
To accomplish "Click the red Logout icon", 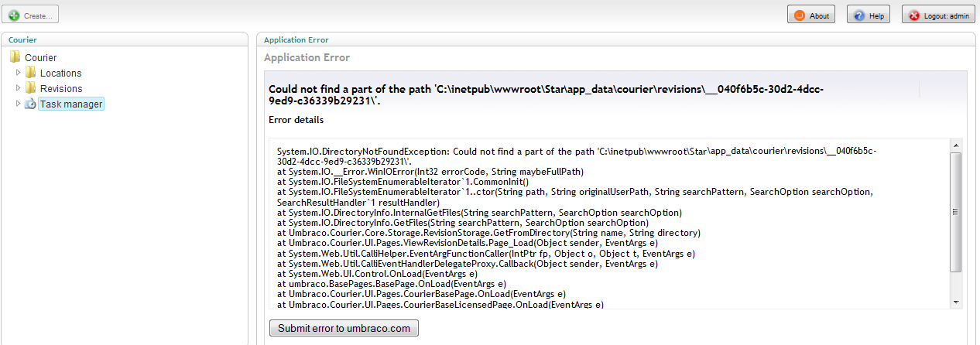I will [x=914, y=15].
